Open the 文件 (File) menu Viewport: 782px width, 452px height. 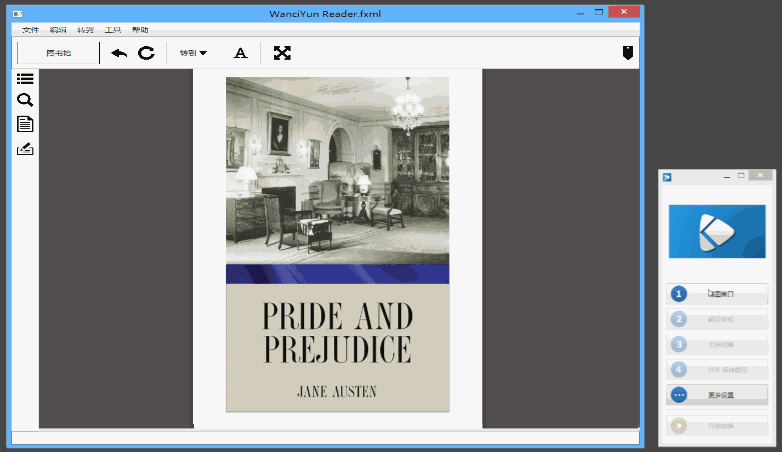(30, 30)
